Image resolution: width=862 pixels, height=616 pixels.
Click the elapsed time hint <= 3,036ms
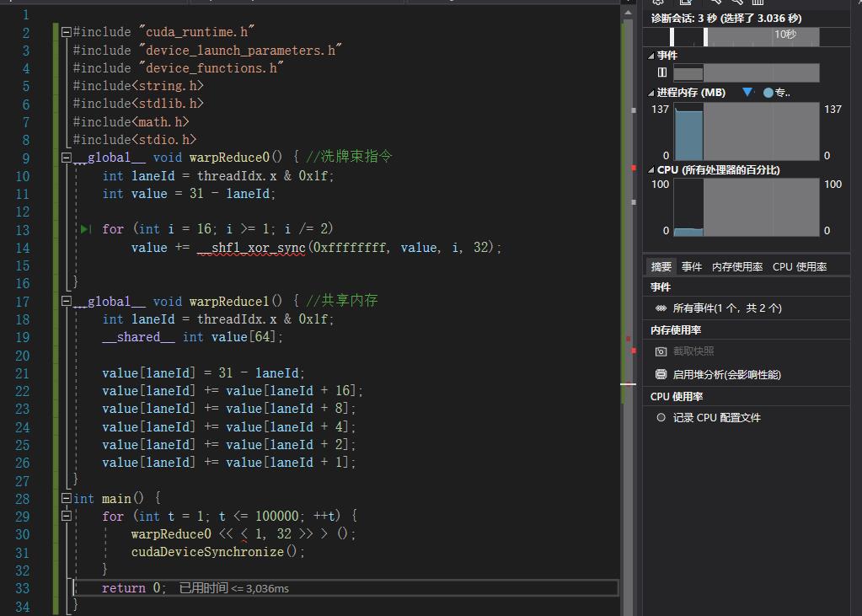233,588
